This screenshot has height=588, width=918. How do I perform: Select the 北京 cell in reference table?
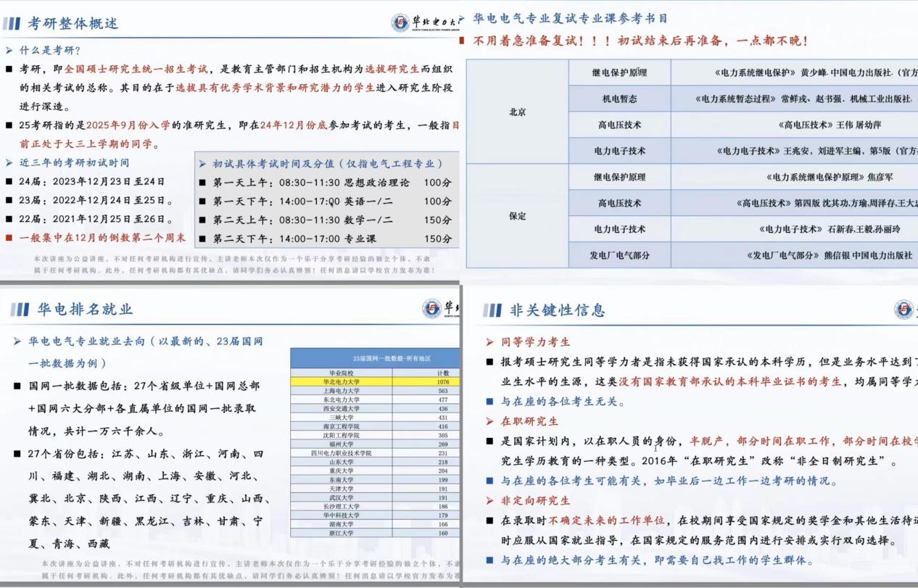coord(517,112)
